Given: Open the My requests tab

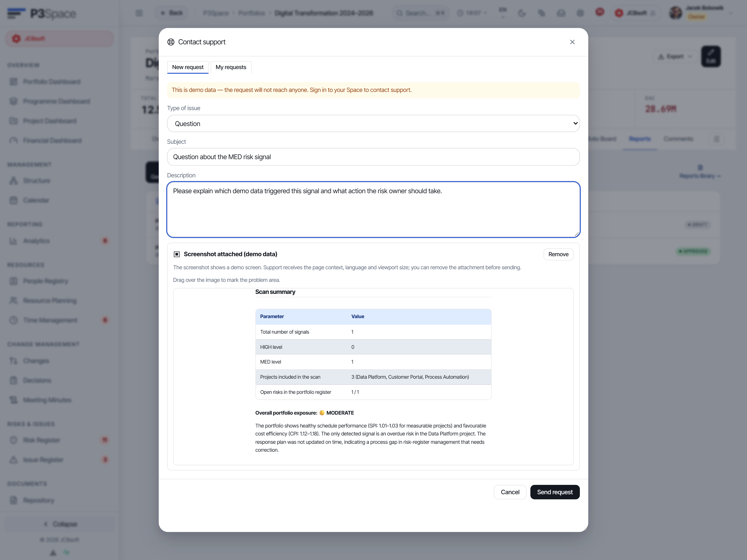Looking at the screenshot, I should point(231,67).
